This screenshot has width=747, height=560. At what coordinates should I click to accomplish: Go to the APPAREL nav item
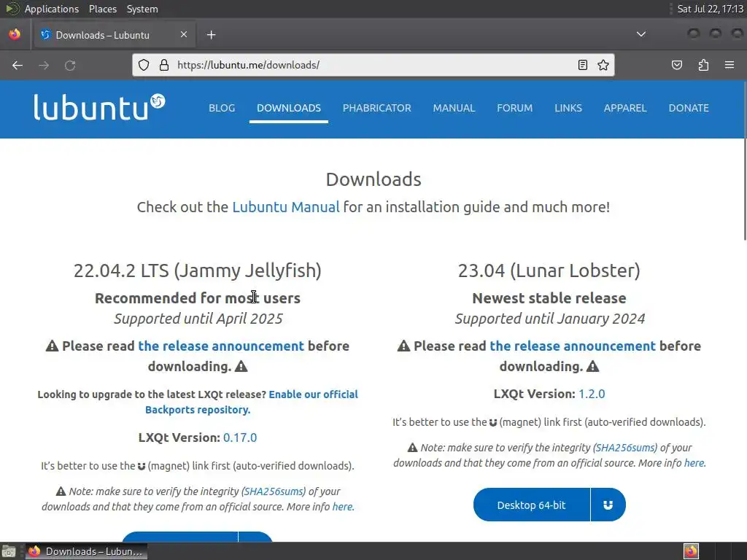625,108
